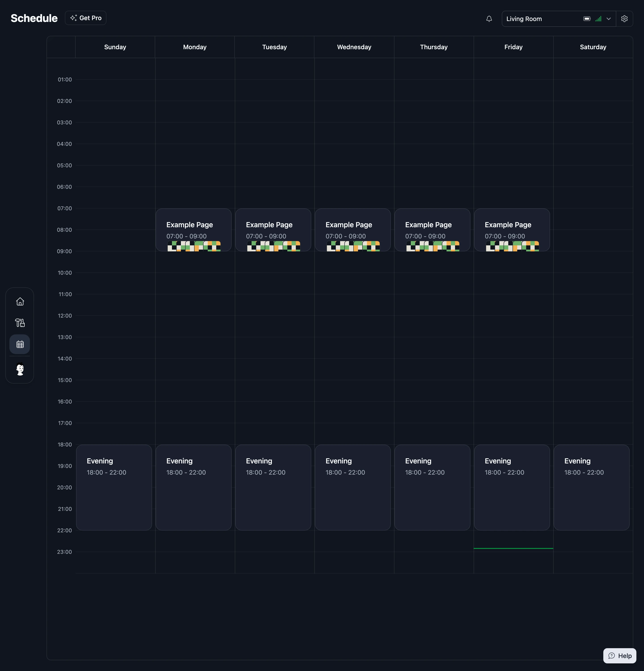Viewport: 644px width, 671px height.
Task: Open Tuesday's Evening event
Action: pyautogui.click(x=273, y=488)
